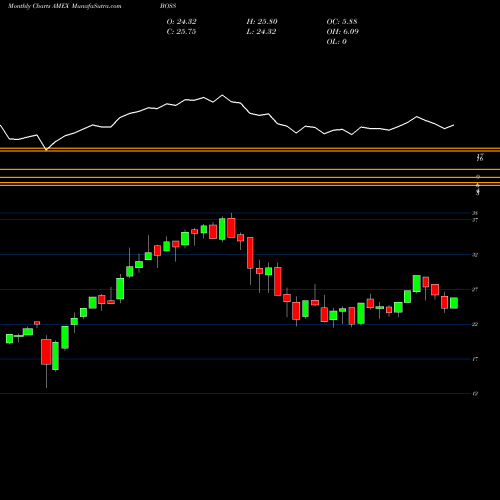Click the 12 price axis label

pos(475,394)
